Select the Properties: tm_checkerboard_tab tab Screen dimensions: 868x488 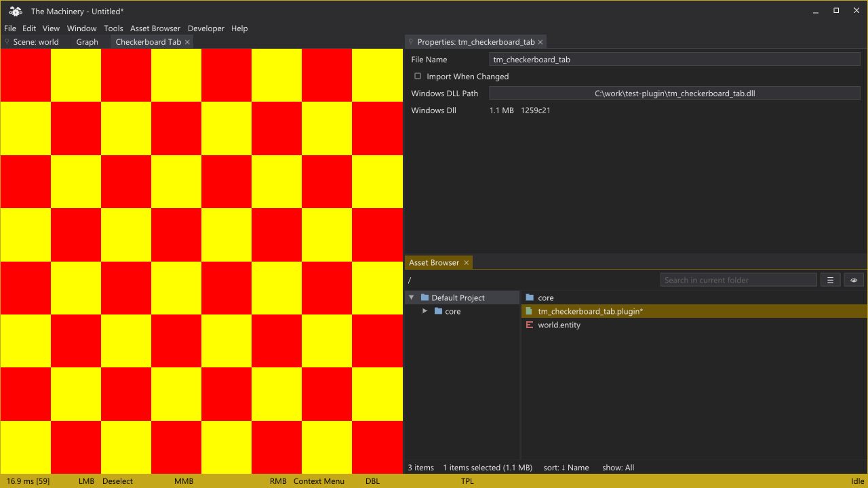pos(476,42)
